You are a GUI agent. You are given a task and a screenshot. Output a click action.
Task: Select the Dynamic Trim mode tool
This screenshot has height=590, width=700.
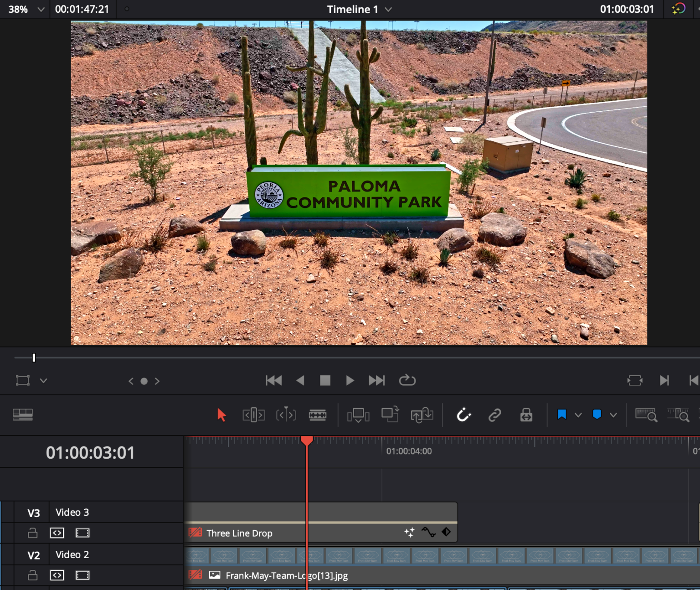tap(286, 415)
